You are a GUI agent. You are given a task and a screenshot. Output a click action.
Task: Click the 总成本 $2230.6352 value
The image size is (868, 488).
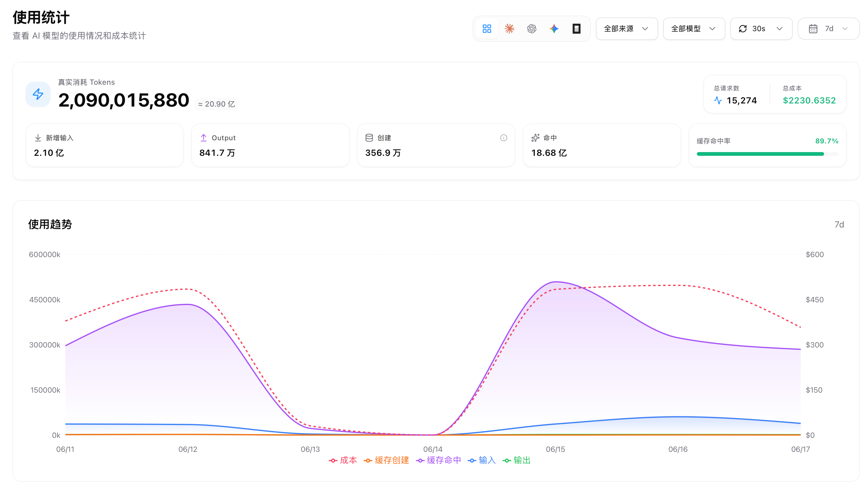coord(809,101)
